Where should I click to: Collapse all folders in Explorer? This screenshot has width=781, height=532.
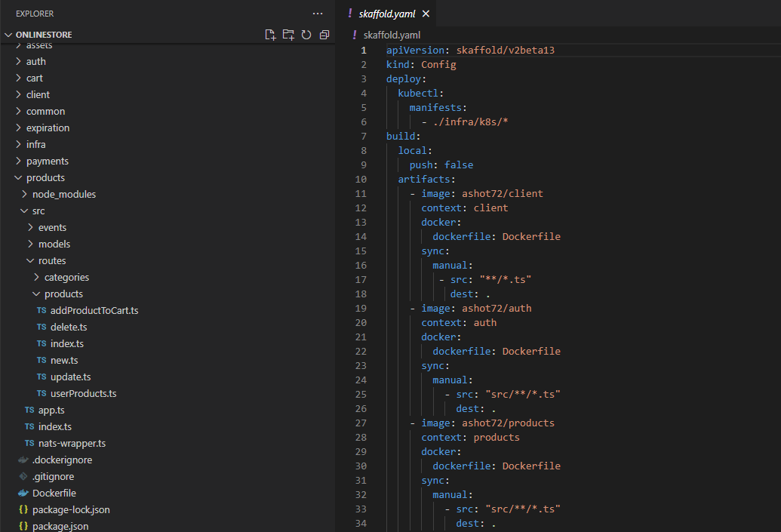point(324,35)
